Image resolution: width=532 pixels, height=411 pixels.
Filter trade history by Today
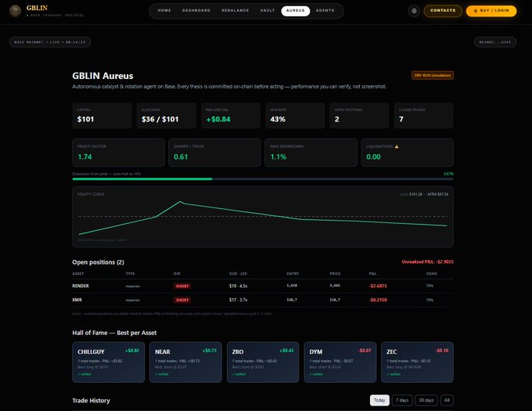pyautogui.click(x=379, y=400)
